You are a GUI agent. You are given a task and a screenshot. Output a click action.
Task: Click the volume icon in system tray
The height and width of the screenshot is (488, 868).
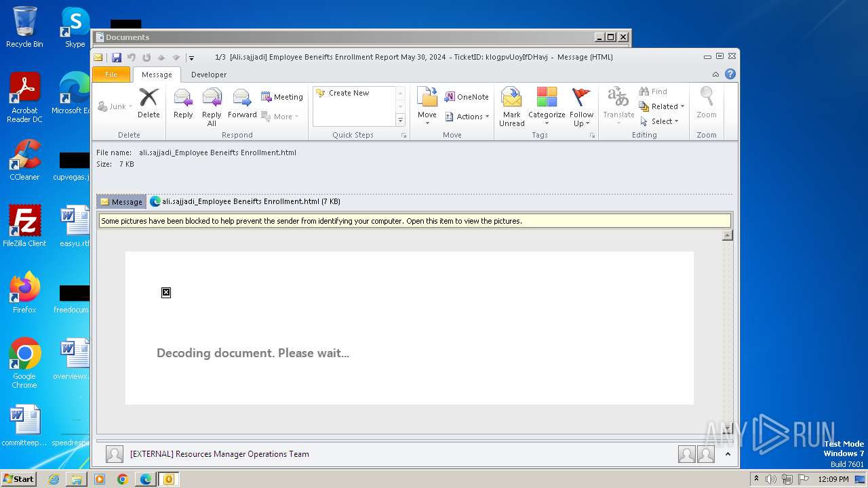pos(771,479)
